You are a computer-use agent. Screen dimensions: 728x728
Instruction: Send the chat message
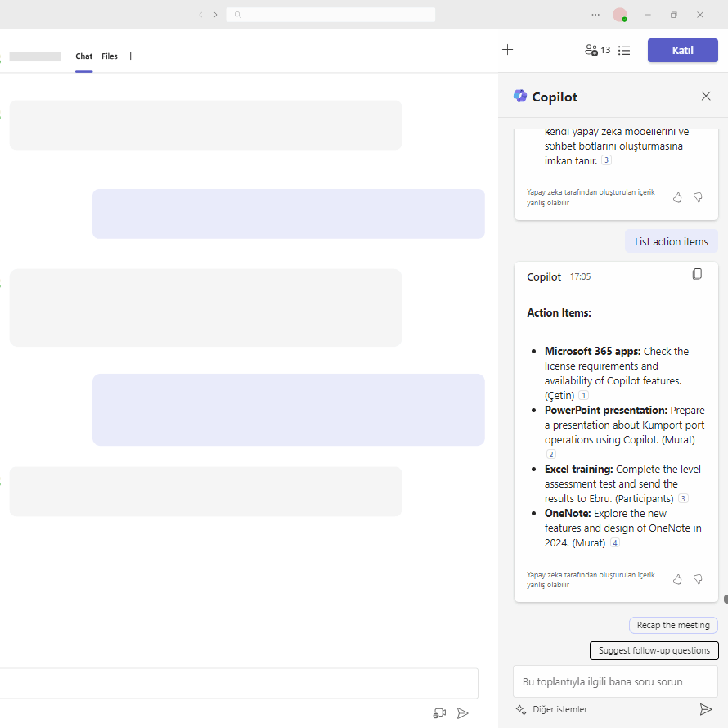tap(462, 713)
